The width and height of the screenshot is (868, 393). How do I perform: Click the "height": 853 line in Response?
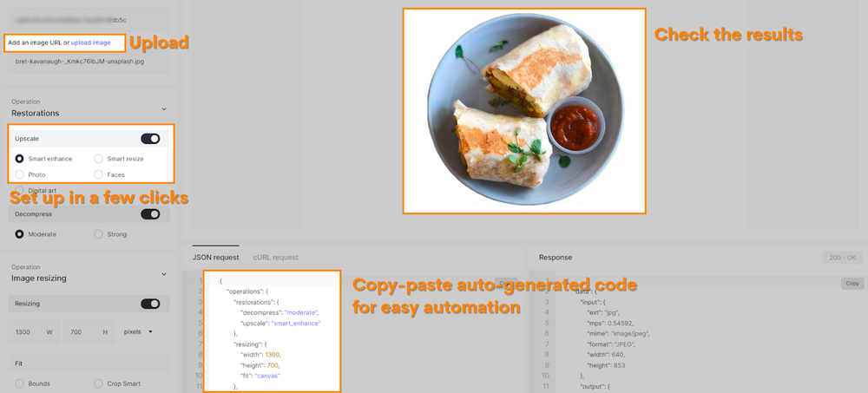click(607, 365)
